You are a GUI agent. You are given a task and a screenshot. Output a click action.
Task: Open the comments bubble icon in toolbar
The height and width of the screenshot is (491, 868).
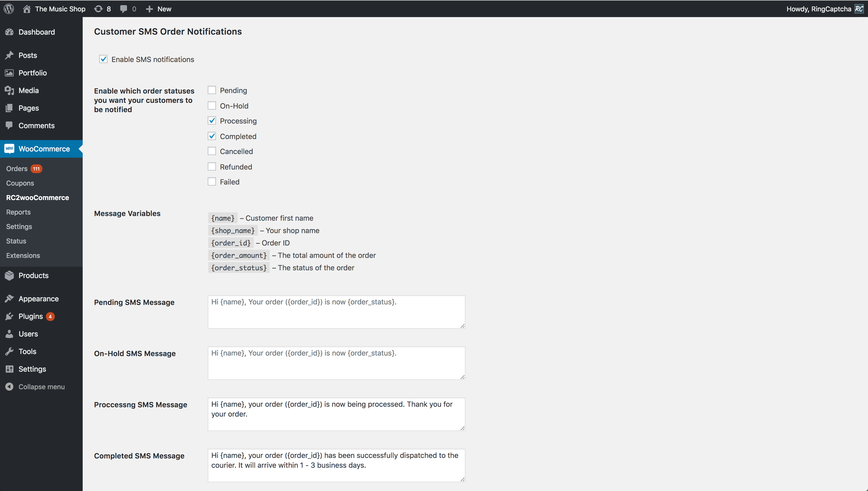click(123, 9)
